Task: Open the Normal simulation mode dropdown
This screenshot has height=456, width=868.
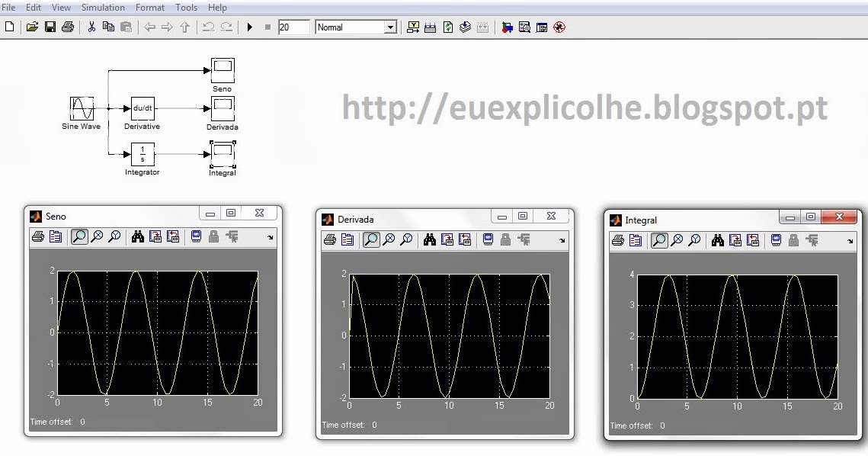Action: coord(389,27)
